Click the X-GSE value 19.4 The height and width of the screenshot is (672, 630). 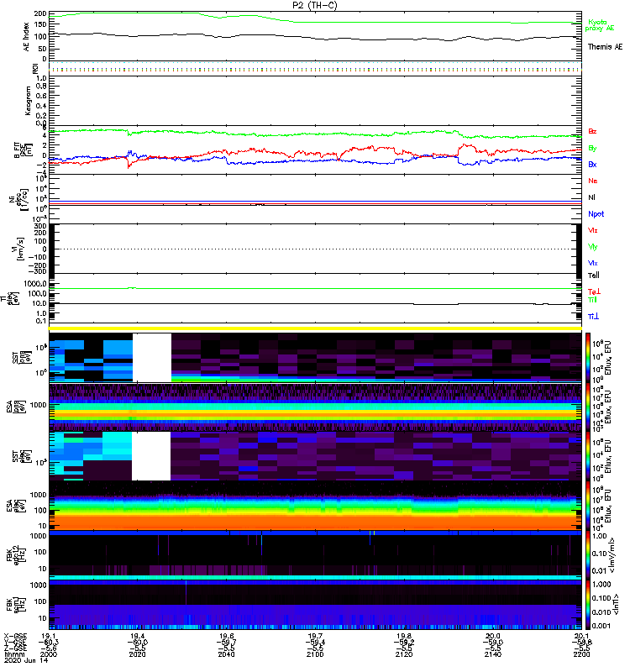pyautogui.click(x=137, y=636)
